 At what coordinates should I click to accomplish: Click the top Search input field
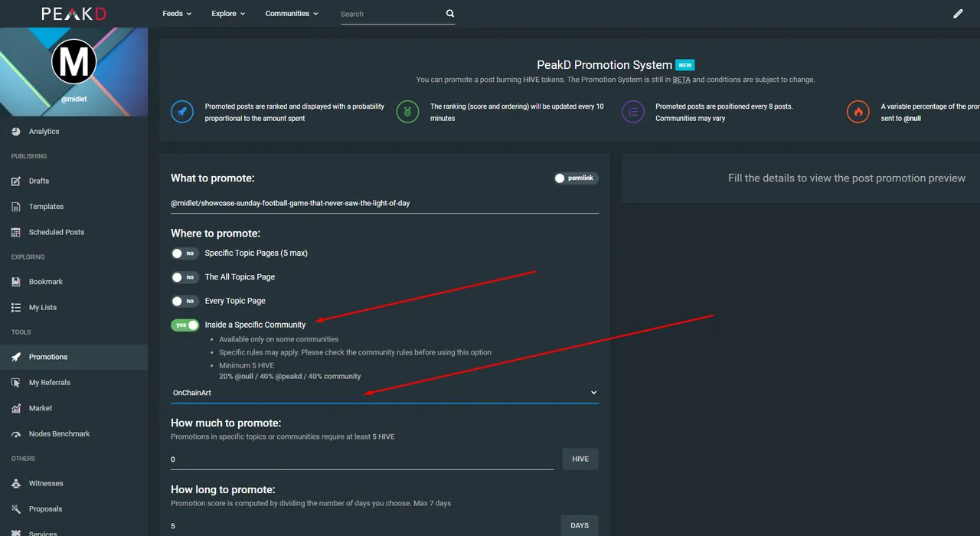390,14
